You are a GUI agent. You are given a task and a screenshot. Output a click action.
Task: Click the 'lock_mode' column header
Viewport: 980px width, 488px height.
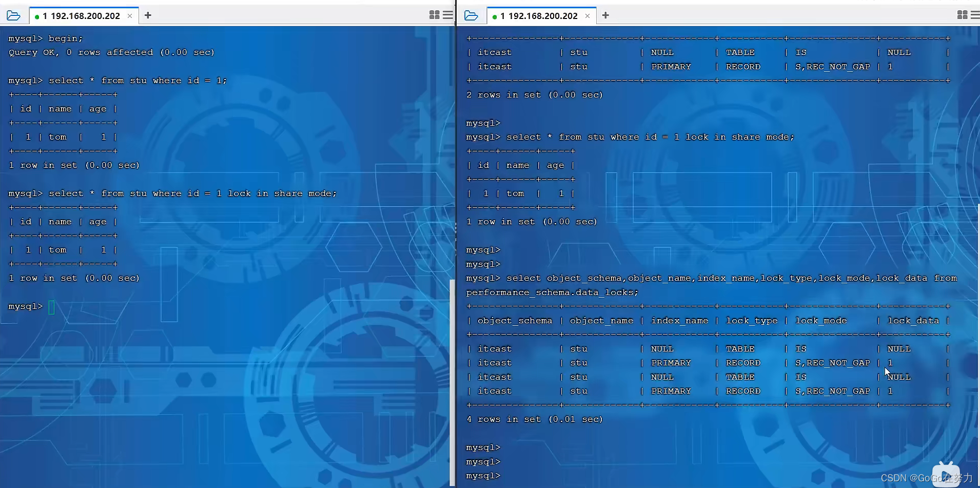pos(821,321)
